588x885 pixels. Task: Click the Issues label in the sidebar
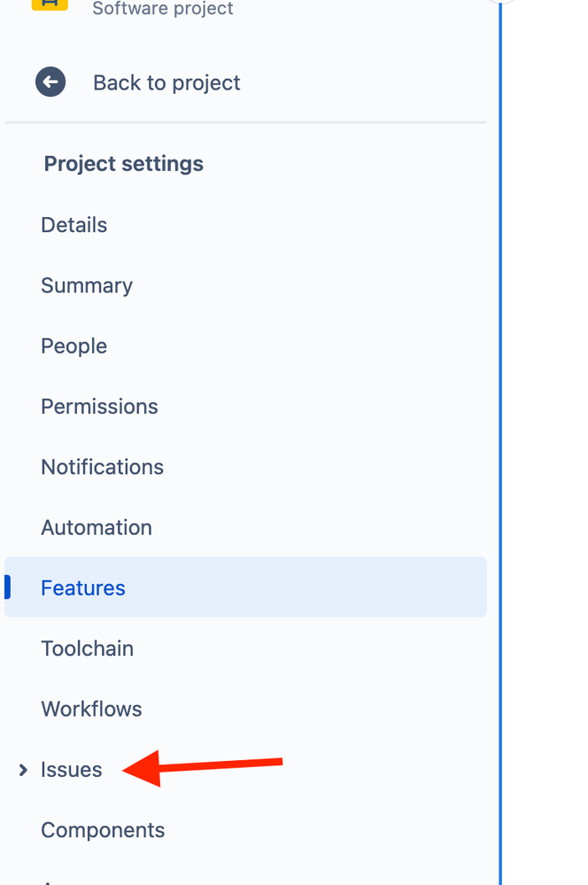71,769
